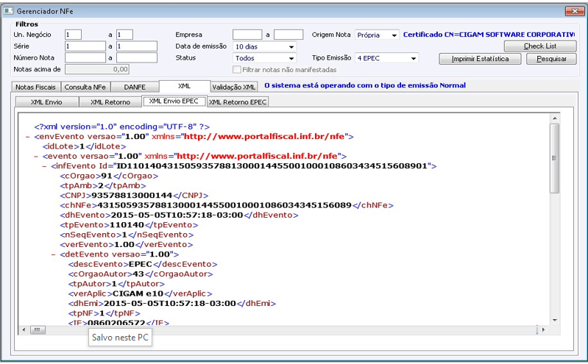Viewport: 588px width, 364px height.
Task: Click the horizontal scroll right arrow
Action: pyautogui.click(x=543, y=330)
